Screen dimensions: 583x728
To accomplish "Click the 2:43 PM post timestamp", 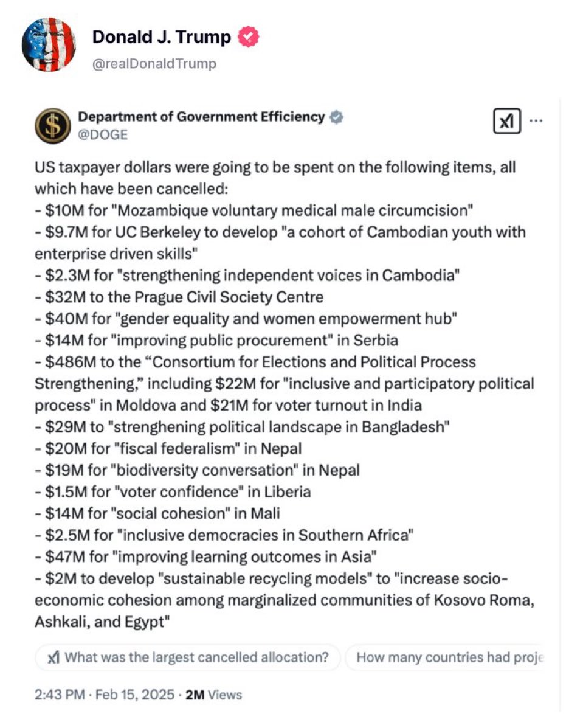I will coord(58,695).
